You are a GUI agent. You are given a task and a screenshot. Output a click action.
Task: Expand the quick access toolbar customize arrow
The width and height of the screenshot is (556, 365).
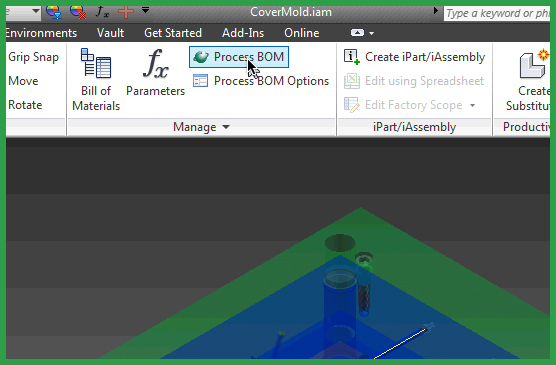[x=145, y=10]
